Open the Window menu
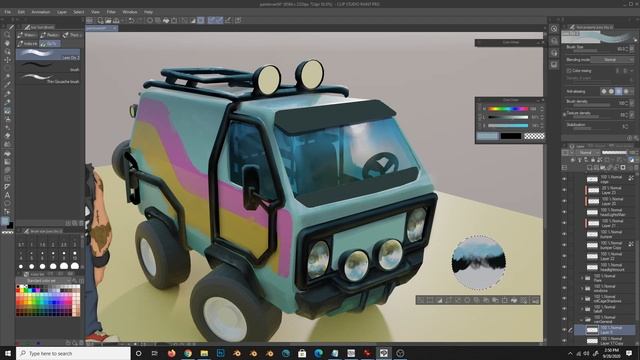Viewport: 640px width, 360px height. (x=130, y=12)
